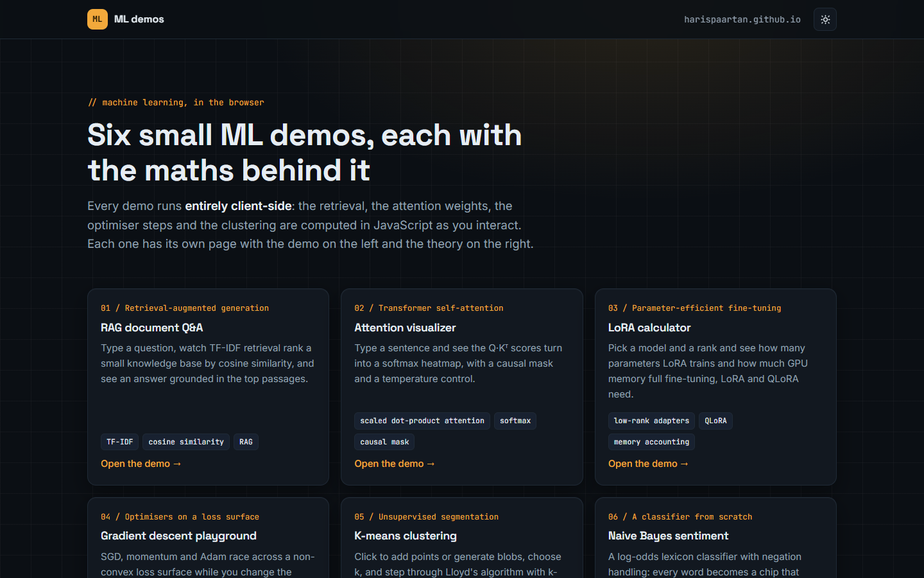This screenshot has height=578, width=924.
Task: Open the demo for LoRA calculator
Action: tap(649, 464)
